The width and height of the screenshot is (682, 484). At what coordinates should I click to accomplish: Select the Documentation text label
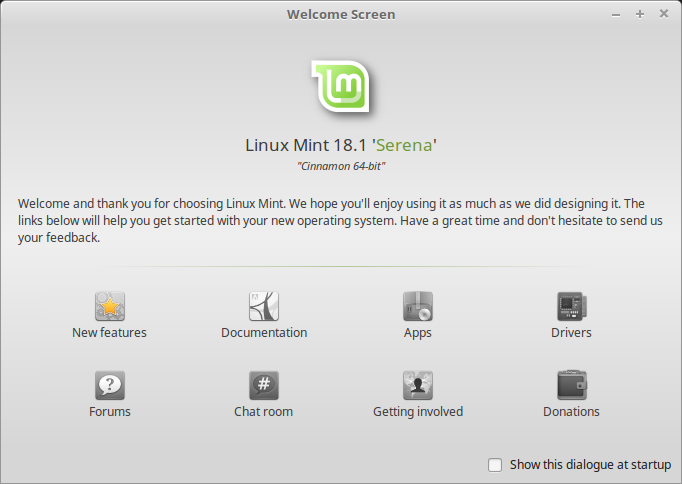pos(264,333)
